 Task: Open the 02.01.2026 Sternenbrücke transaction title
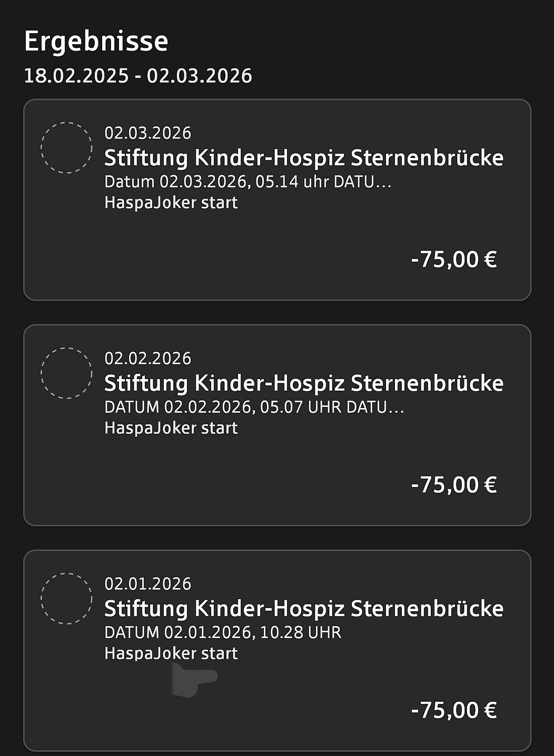tap(303, 609)
